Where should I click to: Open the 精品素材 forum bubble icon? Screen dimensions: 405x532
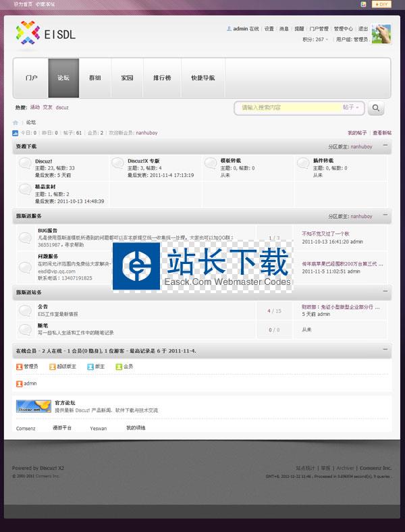click(x=26, y=189)
